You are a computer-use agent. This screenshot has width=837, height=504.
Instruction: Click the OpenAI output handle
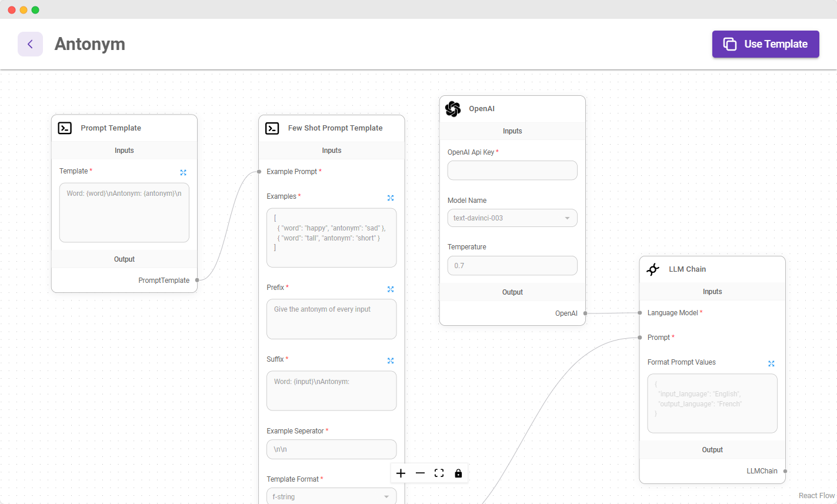[585, 313]
